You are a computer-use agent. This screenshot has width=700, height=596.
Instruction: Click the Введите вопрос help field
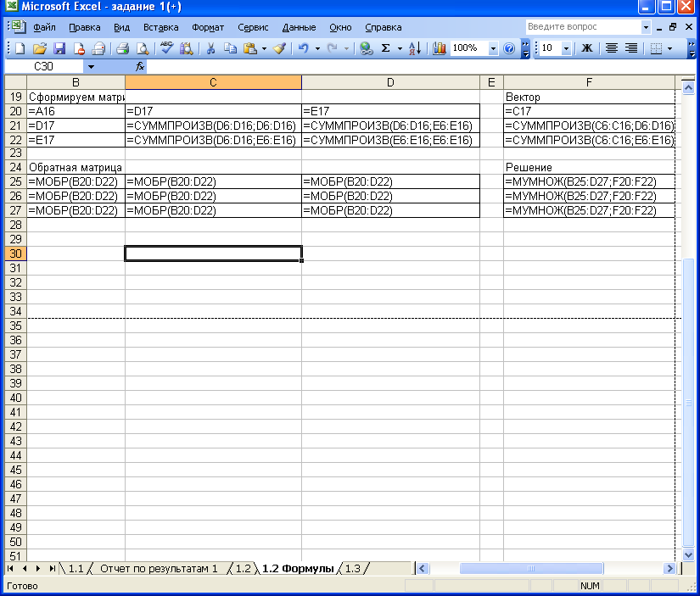tap(583, 27)
